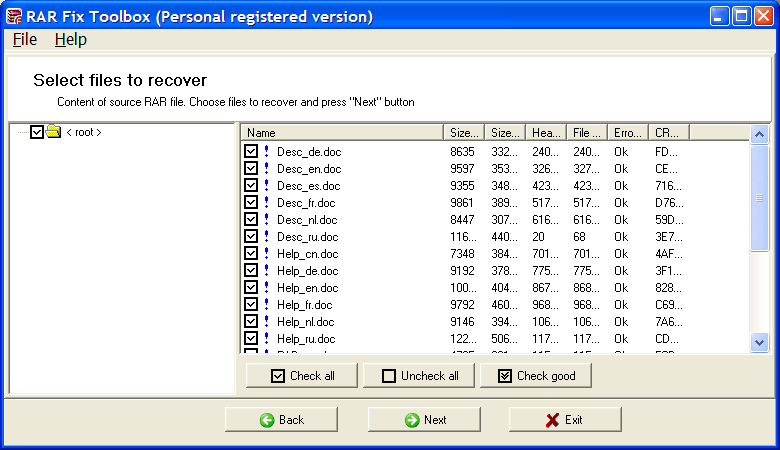Click the exclamation icon beside Help_cn.doc
The image size is (780, 450).
pos(267,253)
